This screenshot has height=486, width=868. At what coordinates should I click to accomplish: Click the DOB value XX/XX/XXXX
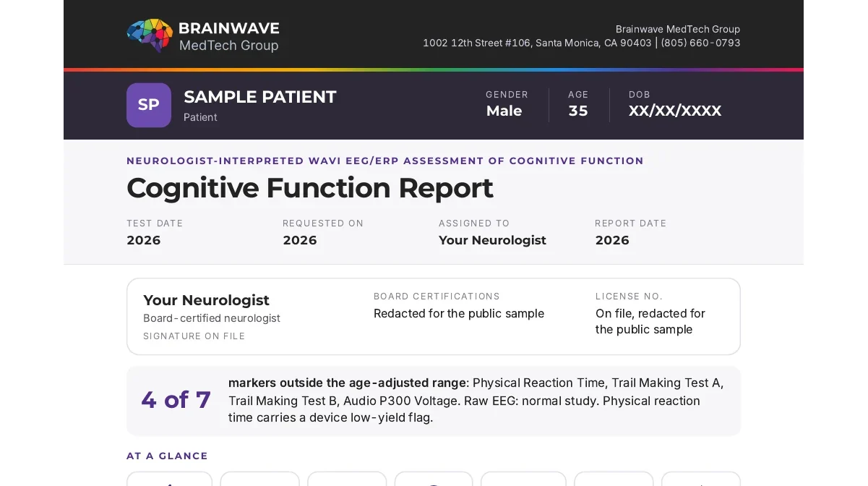pyautogui.click(x=675, y=111)
